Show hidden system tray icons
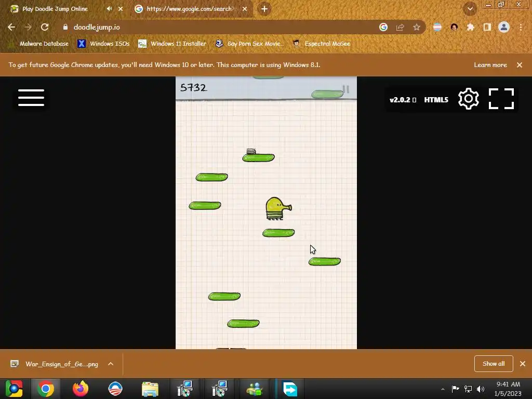The height and width of the screenshot is (399, 532). click(x=443, y=389)
